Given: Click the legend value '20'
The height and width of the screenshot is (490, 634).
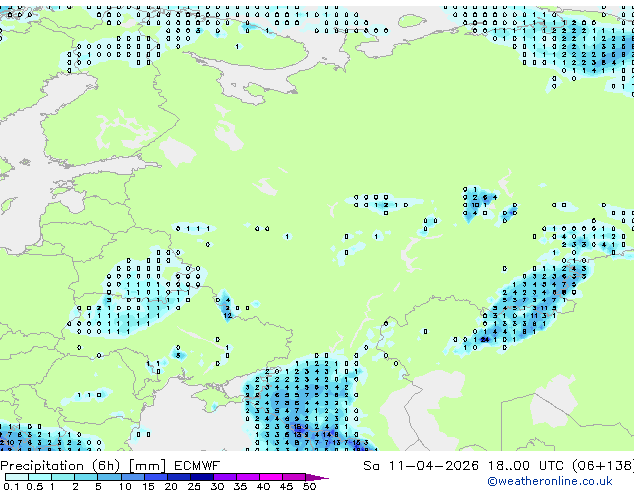Looking at the screenshot, I should coord(171,486).
